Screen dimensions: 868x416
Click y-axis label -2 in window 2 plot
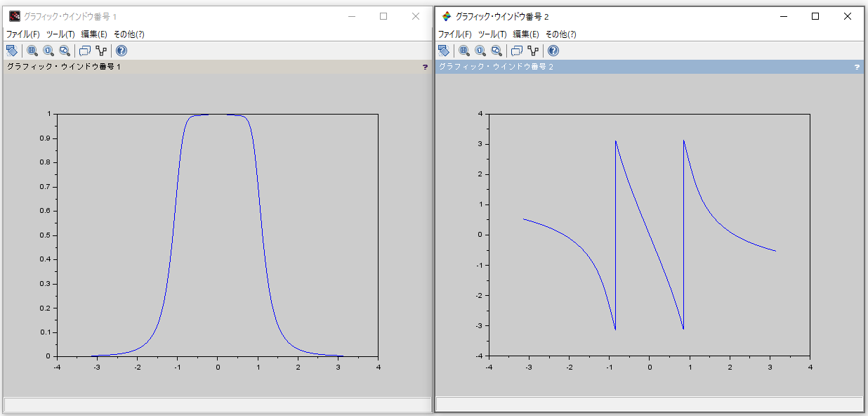point(478,295)
